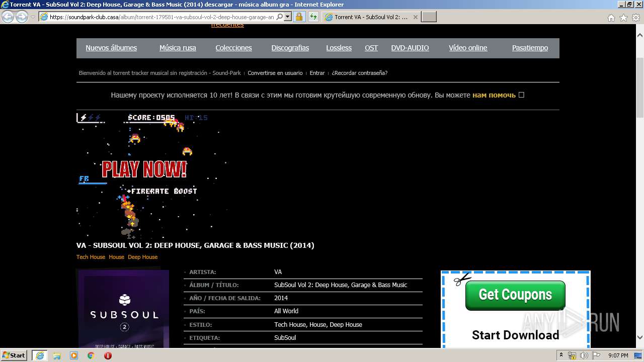Click the frecuentes link at top

tap(227, 25)
